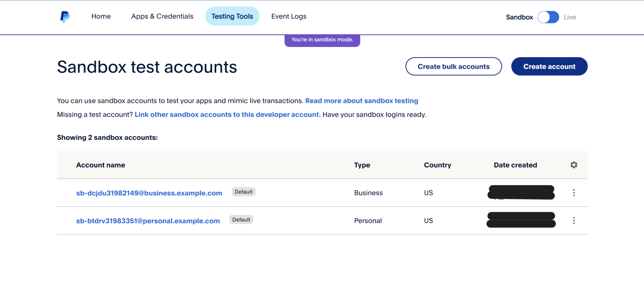This screenshot has width=644, height=297.
Task: Open the Event Logs section
Action: pyautogui.click(x=288, y=16)
